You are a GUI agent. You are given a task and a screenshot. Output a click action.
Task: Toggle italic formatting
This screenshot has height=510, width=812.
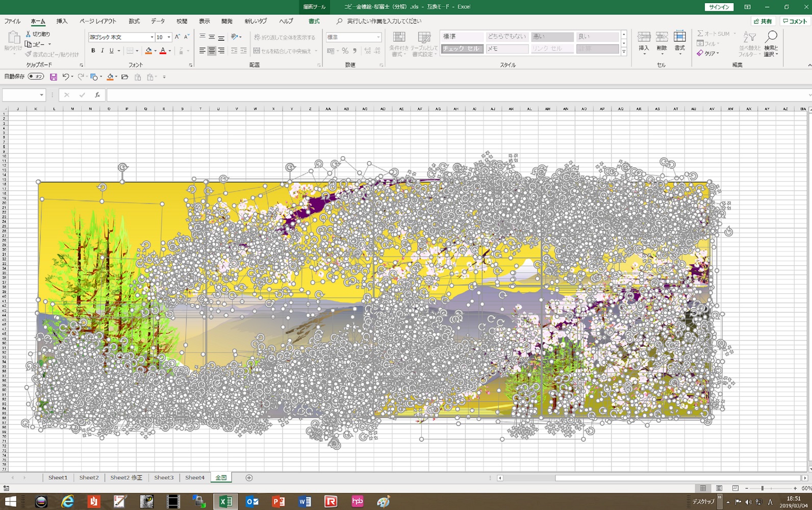click(x=102, y=50)
